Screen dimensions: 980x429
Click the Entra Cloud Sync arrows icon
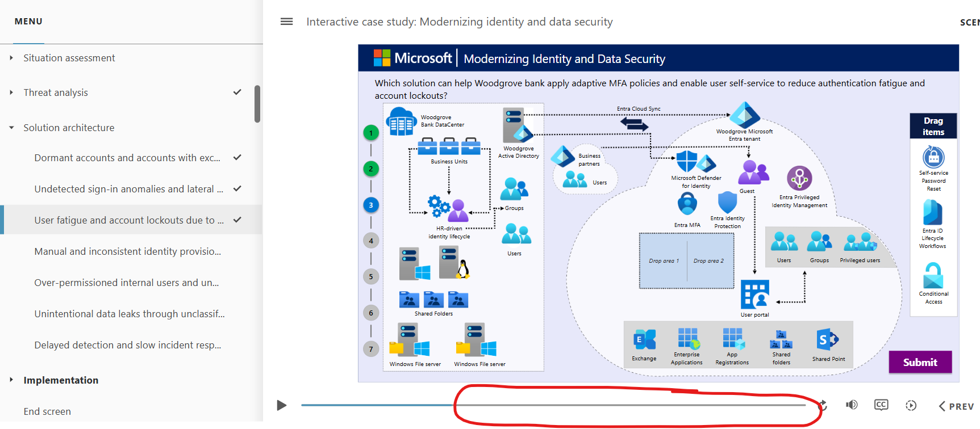coord(634,123)
